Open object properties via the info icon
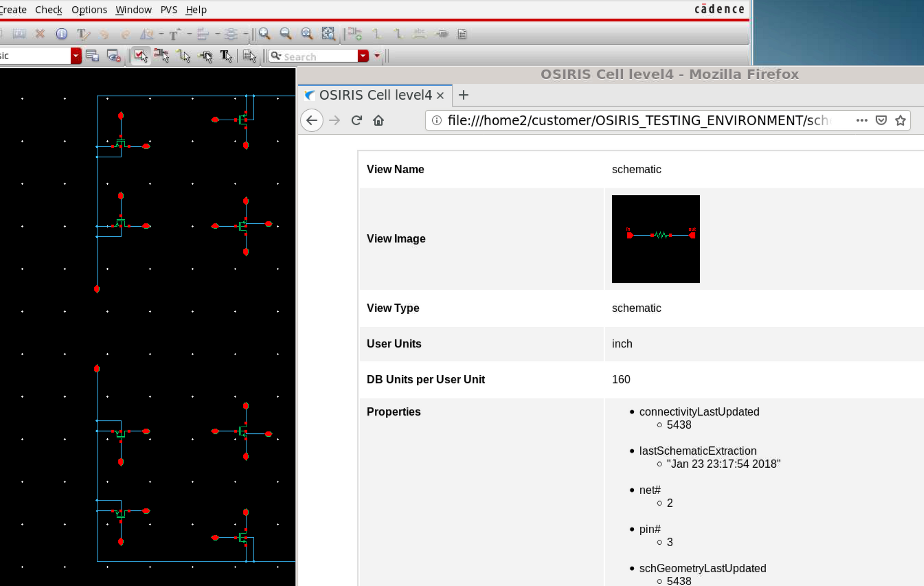 [x=62, y=34]
